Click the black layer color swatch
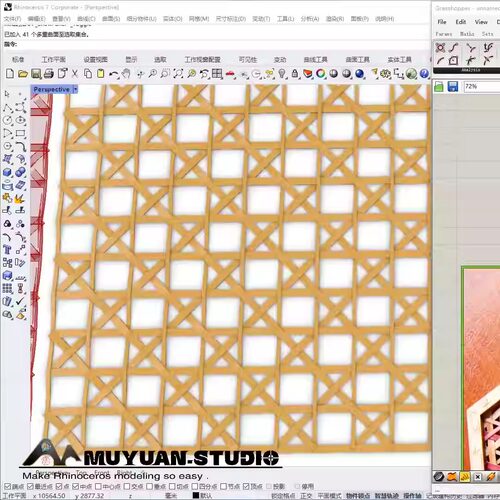The image size is (500, 500). click(196, 495)
